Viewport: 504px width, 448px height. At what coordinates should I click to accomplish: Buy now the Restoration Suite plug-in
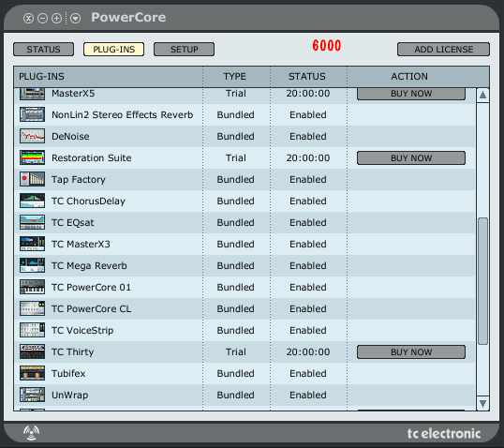[411, 157]
